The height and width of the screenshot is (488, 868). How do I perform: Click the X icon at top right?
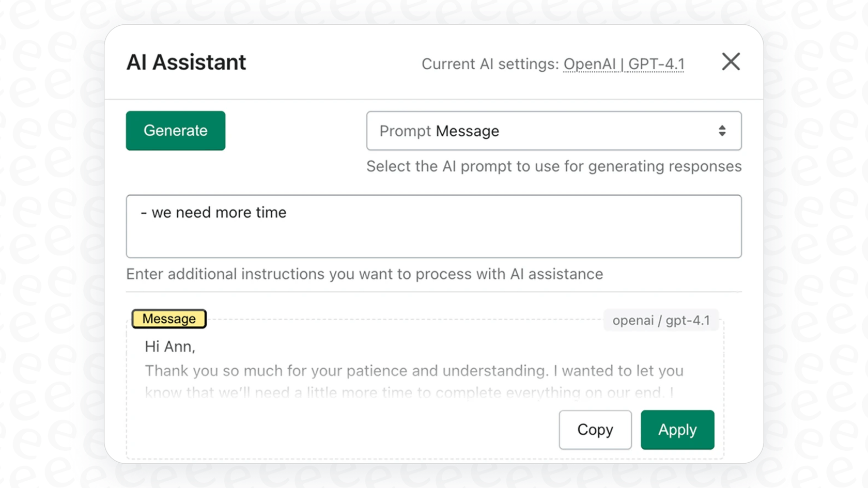[730, 61]
